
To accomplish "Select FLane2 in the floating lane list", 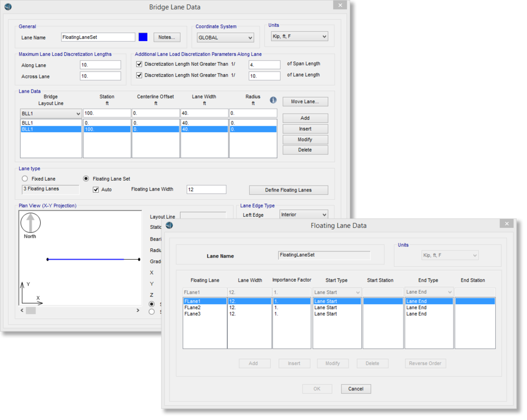I will tap(193, 307).
